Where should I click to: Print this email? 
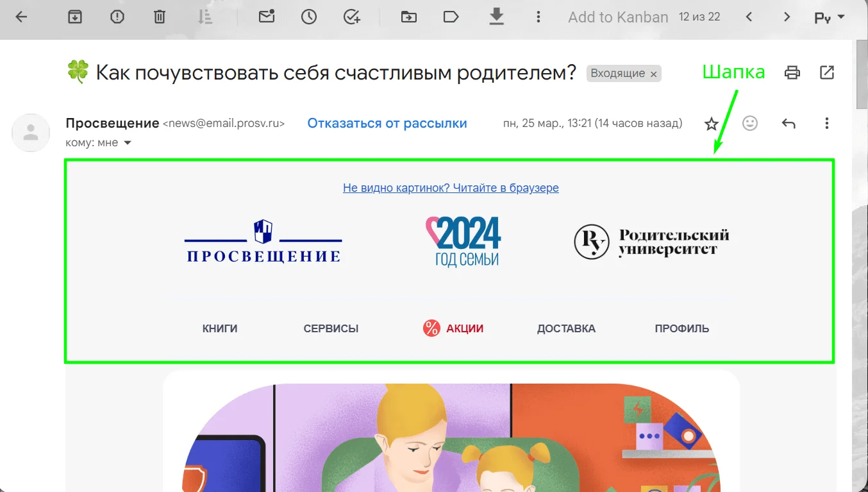click(792, 72)
